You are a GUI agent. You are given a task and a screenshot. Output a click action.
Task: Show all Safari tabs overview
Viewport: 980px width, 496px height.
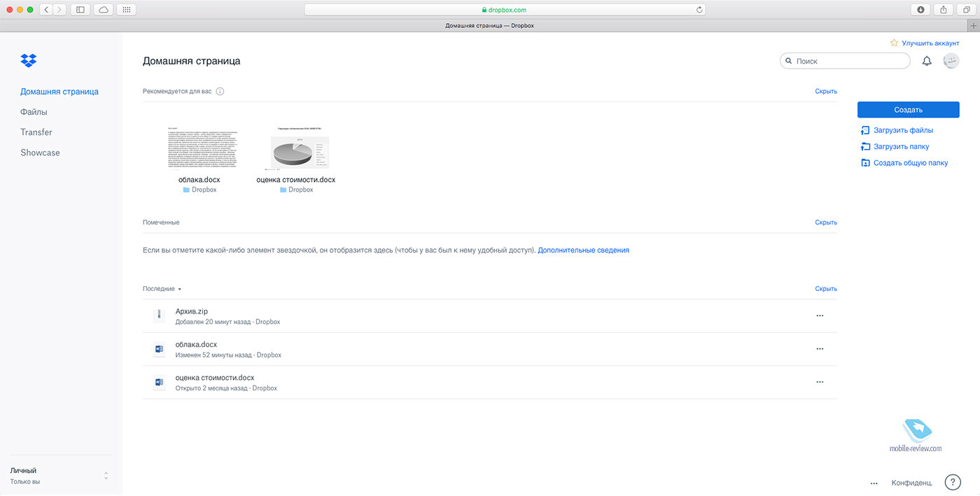click(x=966, y=10)
